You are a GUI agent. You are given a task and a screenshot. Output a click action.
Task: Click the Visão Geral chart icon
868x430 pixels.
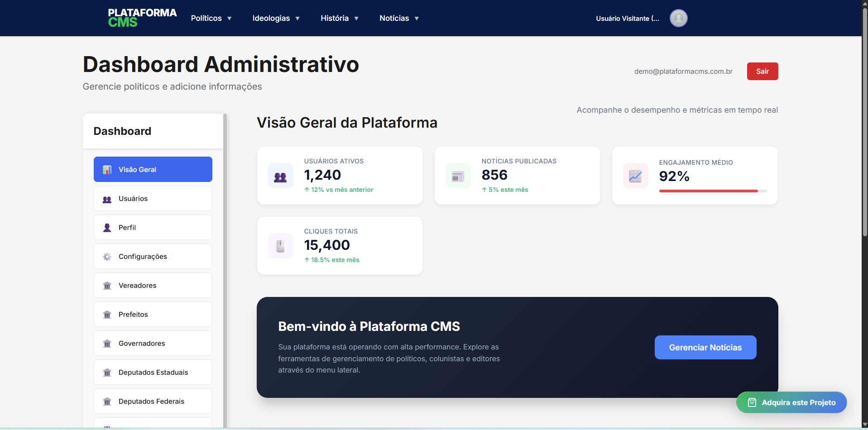coord(107,170)
